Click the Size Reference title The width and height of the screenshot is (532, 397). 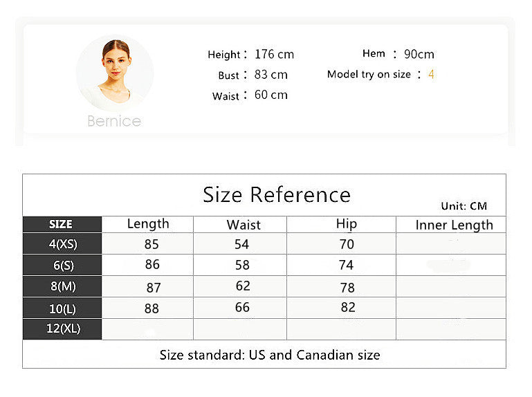pyautogui.click(x=276, y=194)
